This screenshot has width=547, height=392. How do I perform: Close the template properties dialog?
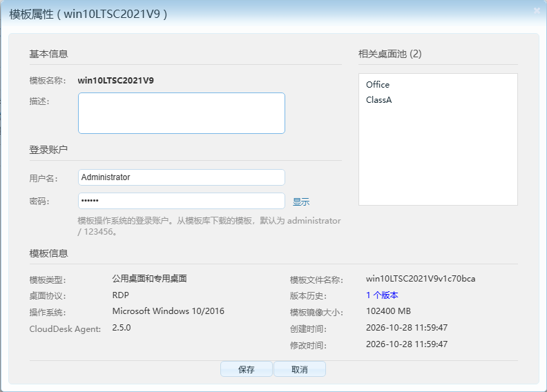pos(537,11)
